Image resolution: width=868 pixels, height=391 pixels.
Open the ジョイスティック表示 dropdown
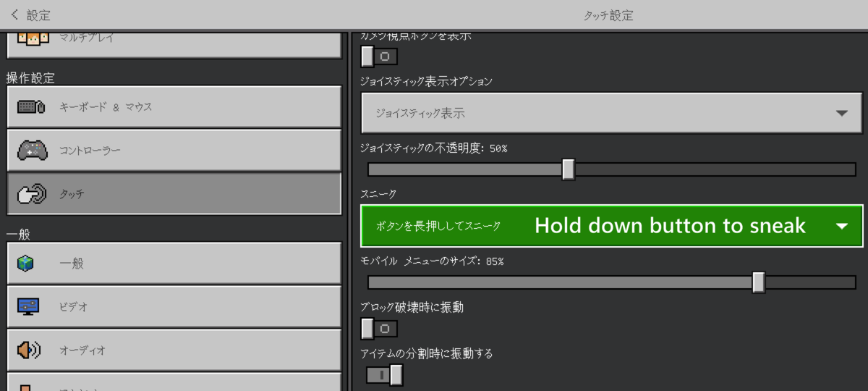click(x=612, y=114)
